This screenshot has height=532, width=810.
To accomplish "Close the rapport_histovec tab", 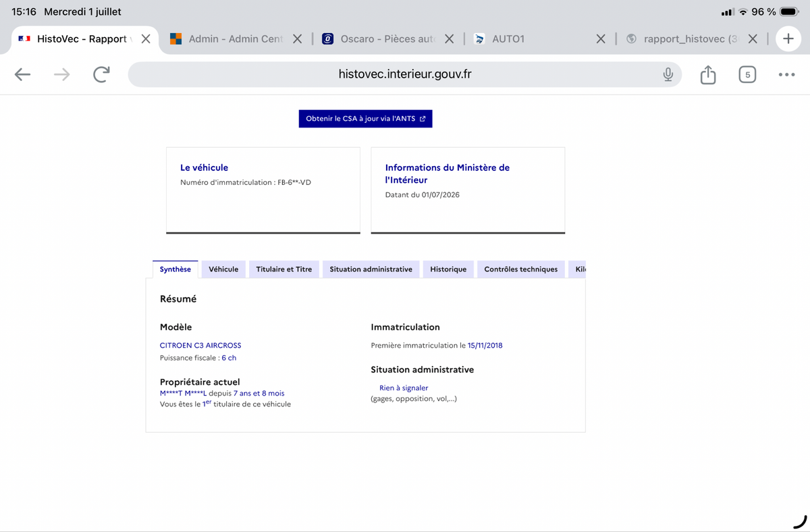I will point(753,39).
